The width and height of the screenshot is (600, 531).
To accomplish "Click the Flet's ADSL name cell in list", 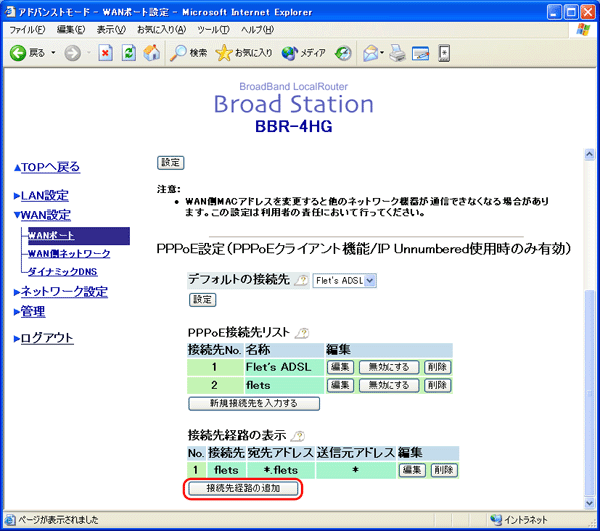I will click(x=284, y=367).
